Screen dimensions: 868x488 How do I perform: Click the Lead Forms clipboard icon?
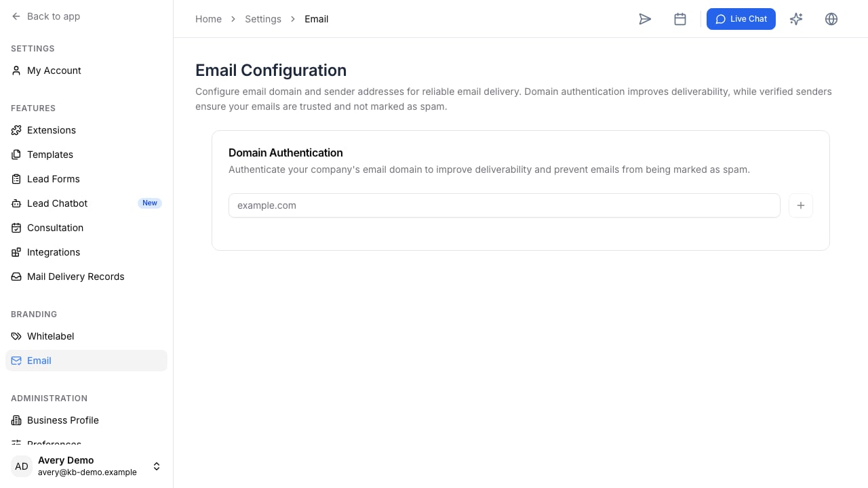click(x=16, y=179)
